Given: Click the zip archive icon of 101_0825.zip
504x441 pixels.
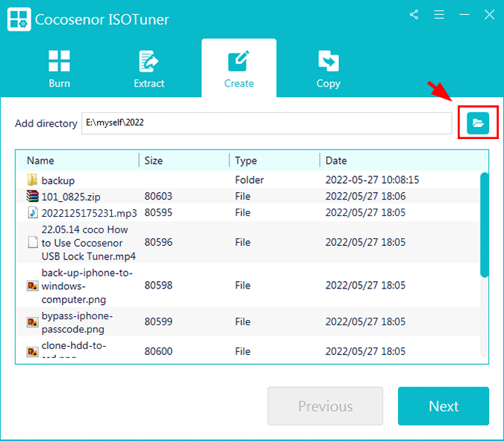Looking at the screenshot, I should pyautogui.click(x=32, y=196).
